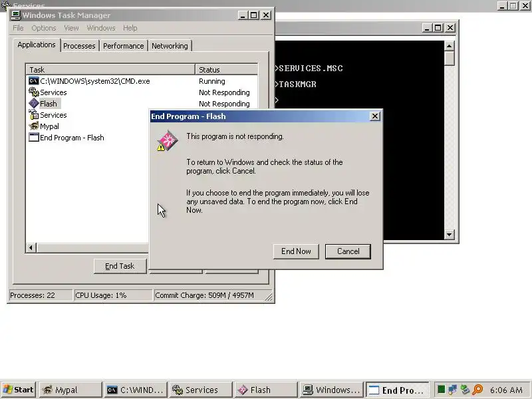Switch to the Windows... taskbar button
Viewport: 532px width, 399px height.
click(331, 390)
